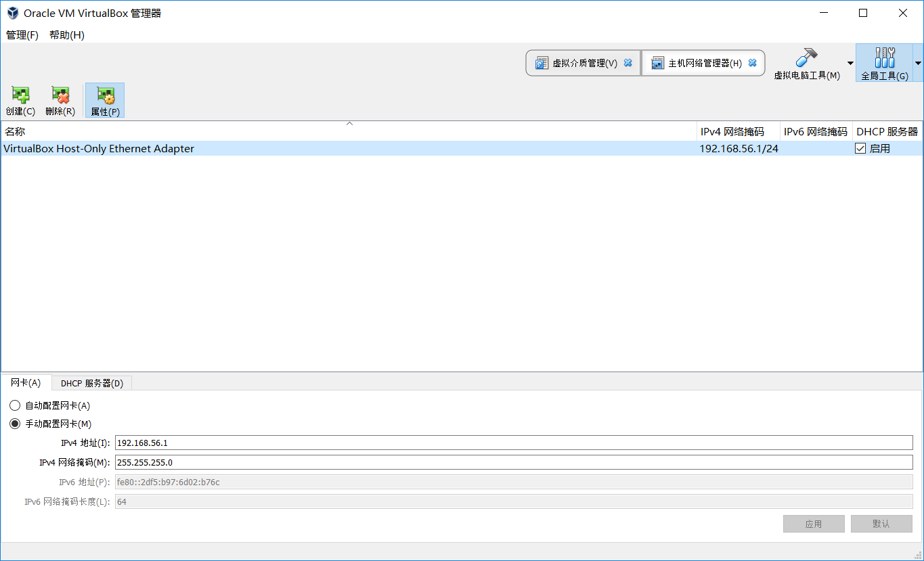The width and height of the screenshot is (924, 561).
Task: Open the 帮助(H) menu
Action: [67, 35]
